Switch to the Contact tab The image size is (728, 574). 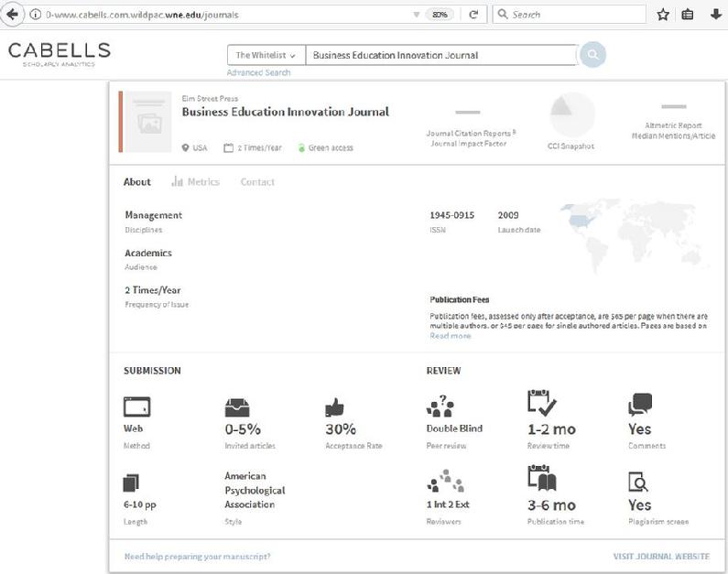[257, 182]
